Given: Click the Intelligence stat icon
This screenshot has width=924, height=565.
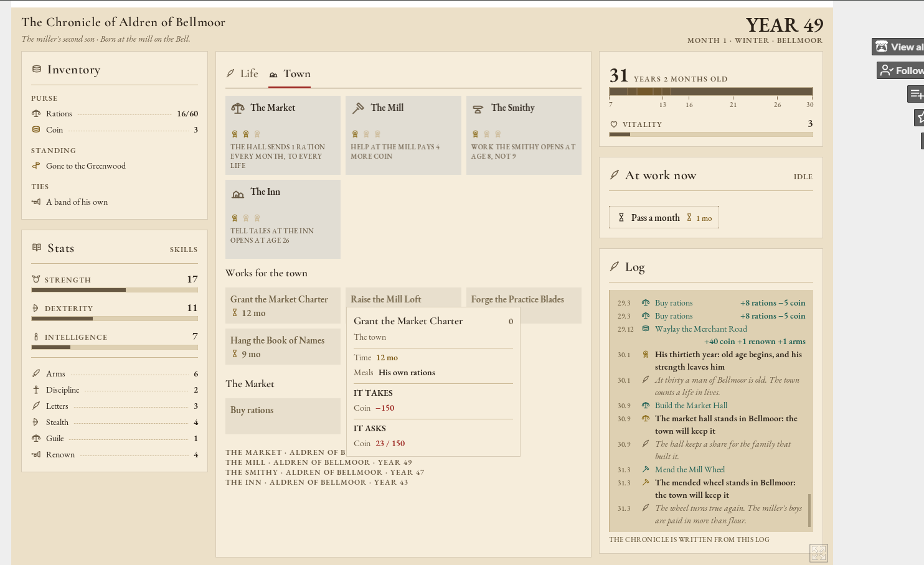Looking at the screenshot, I should pos(36,337).
